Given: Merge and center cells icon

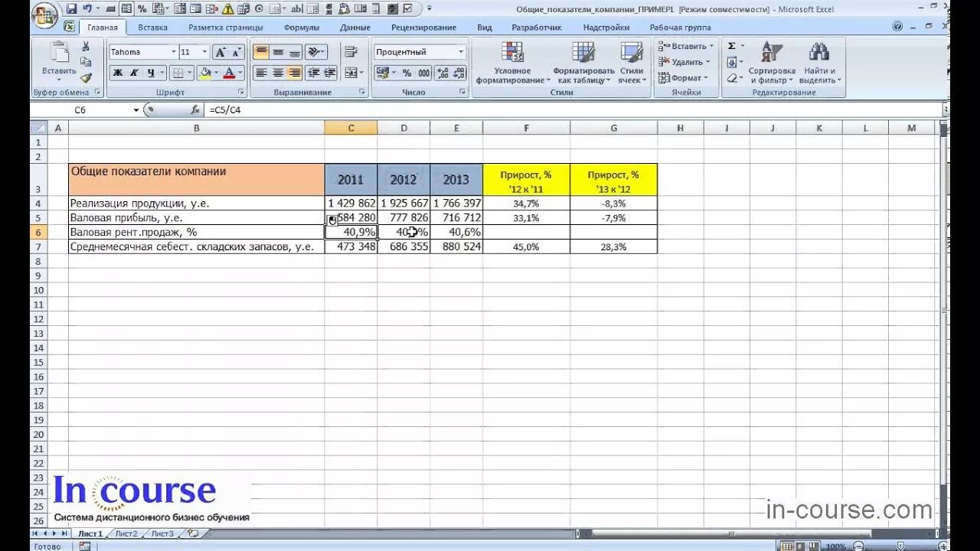Looking at the screenshot, I should (x=351, y=73).
